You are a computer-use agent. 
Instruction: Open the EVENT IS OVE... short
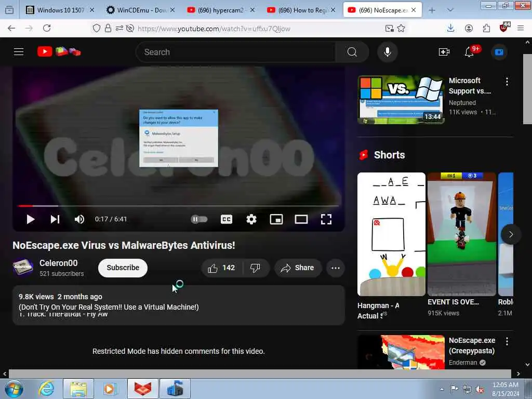click(x=462, y=234)
